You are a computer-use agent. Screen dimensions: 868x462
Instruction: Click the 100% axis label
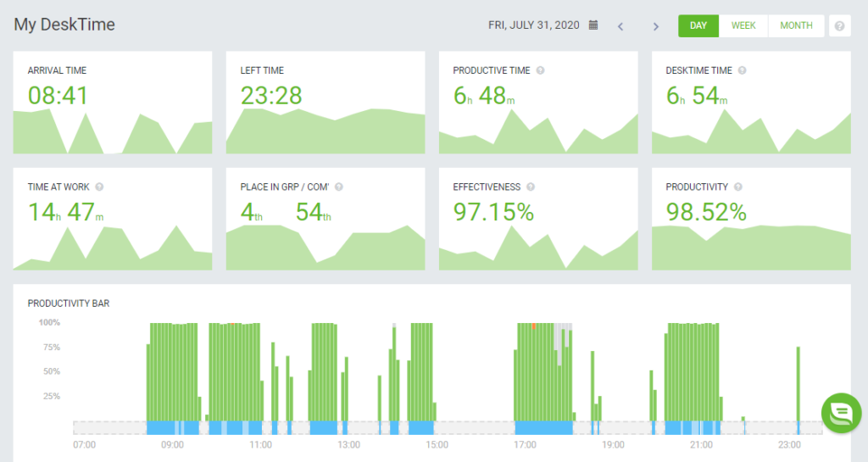[49, 323]
